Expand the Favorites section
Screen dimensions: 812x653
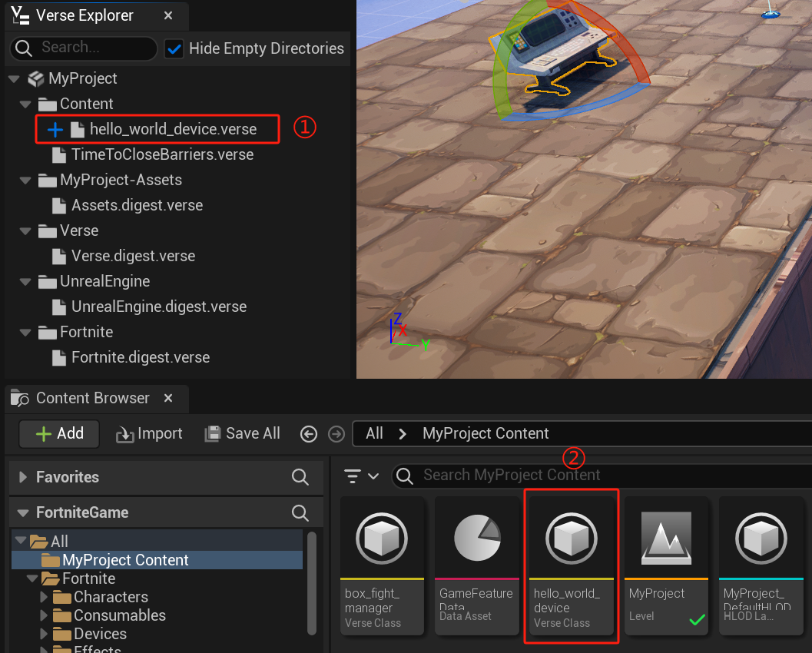tap(23, 477)
